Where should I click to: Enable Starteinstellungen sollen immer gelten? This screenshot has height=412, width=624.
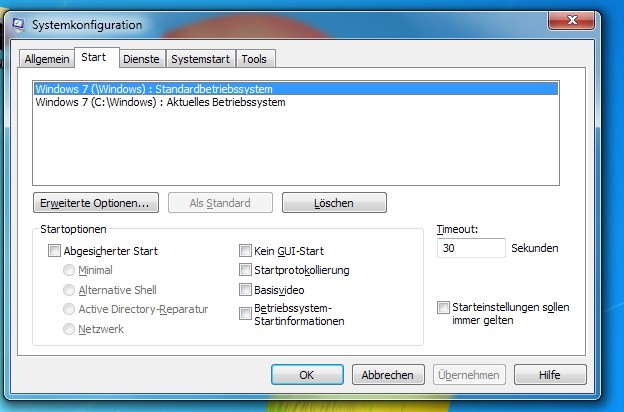(x=443, y=307)
